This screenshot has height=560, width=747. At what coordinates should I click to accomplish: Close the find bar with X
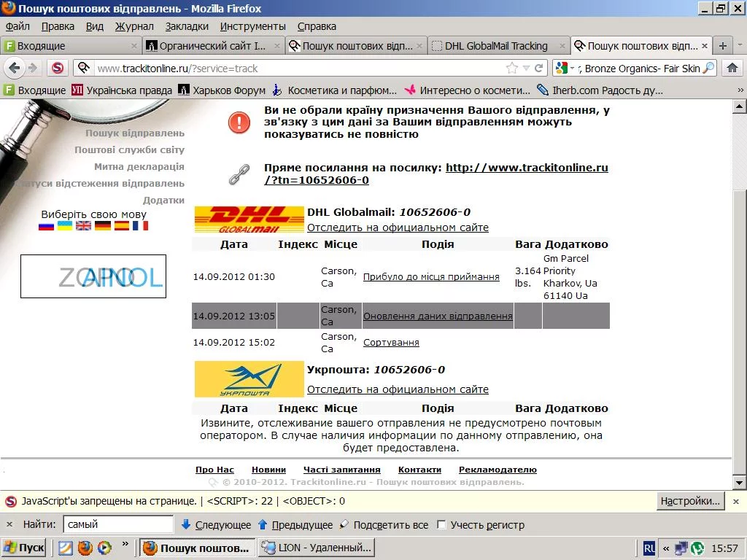pos(9,524)
